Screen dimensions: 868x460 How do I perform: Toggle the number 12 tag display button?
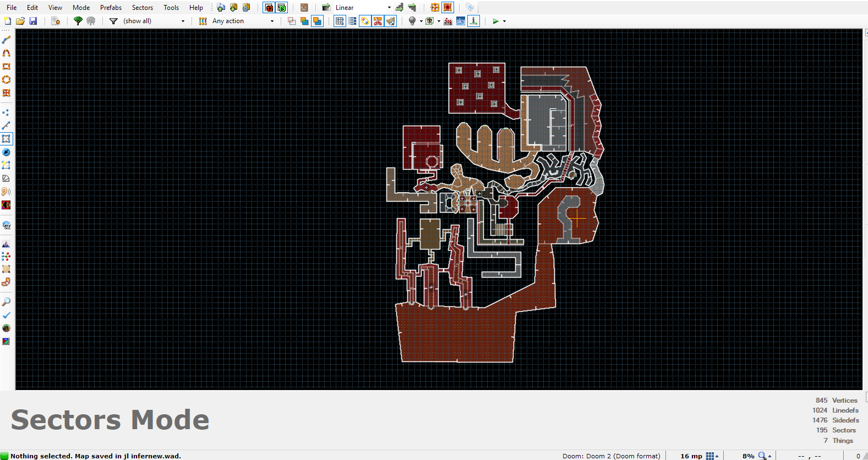[x=269, y=7]
